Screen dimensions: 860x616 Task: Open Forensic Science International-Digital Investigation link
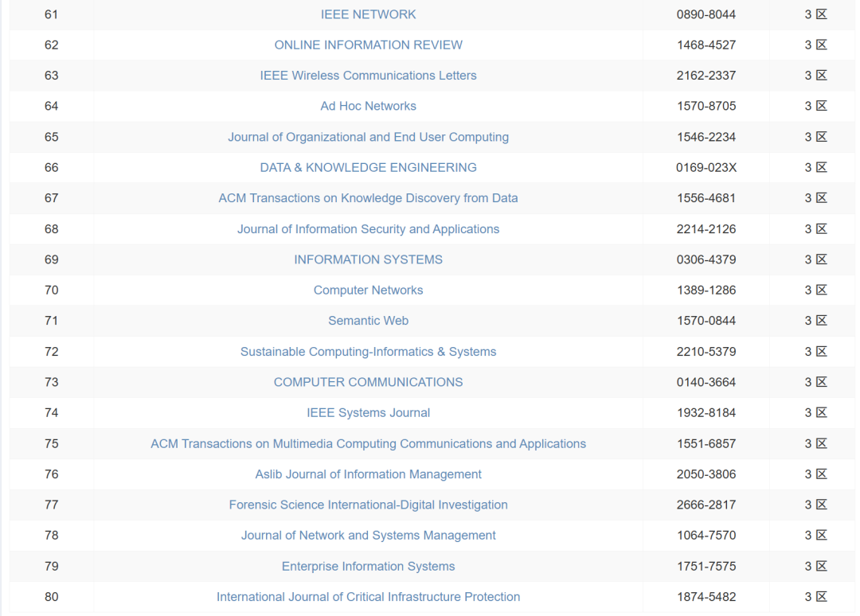tap(368, 505)
